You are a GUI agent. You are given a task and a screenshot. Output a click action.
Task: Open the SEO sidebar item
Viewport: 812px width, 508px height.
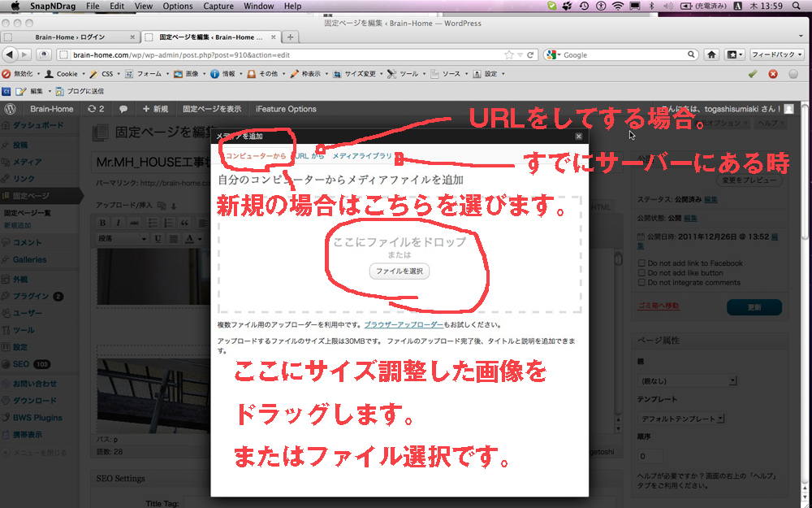click(x=21, y=364)
